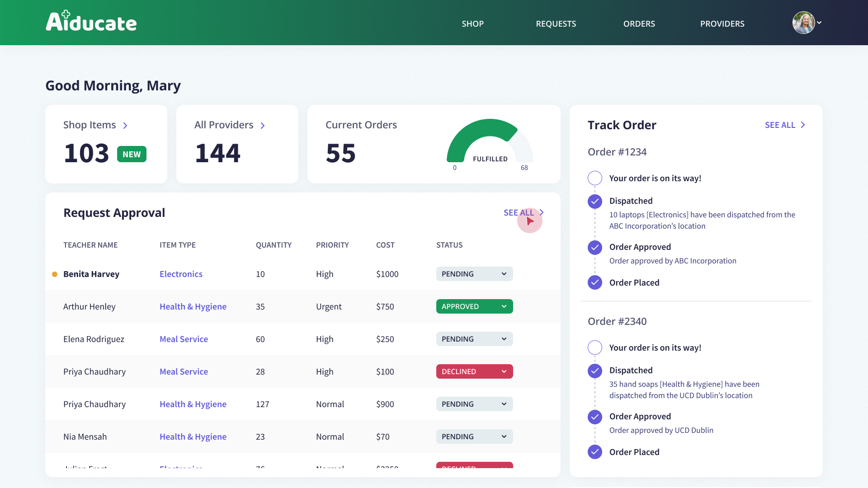Open the REQUESTS menu item
Image resolution: width=868 pixels, height=488 pixels.
[x=556, y=23]
